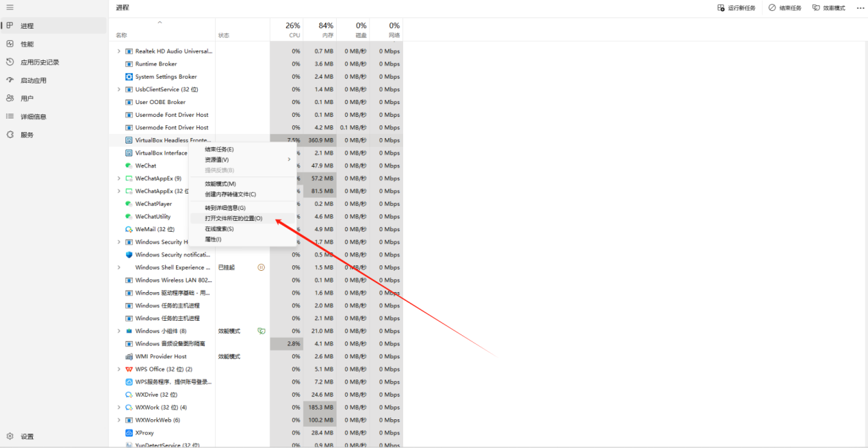Screen dimensions: 868x448
Task: Expand the WPS Office (32 位) group
Action: [118, 369]
